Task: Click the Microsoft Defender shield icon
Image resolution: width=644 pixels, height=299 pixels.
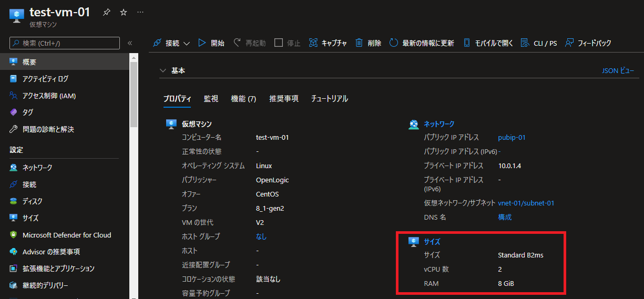Action: pyautogui.click(x=14, y=235)
